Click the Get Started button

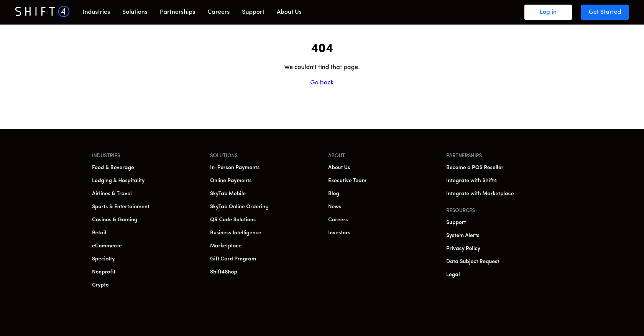[x=605, y=12]
